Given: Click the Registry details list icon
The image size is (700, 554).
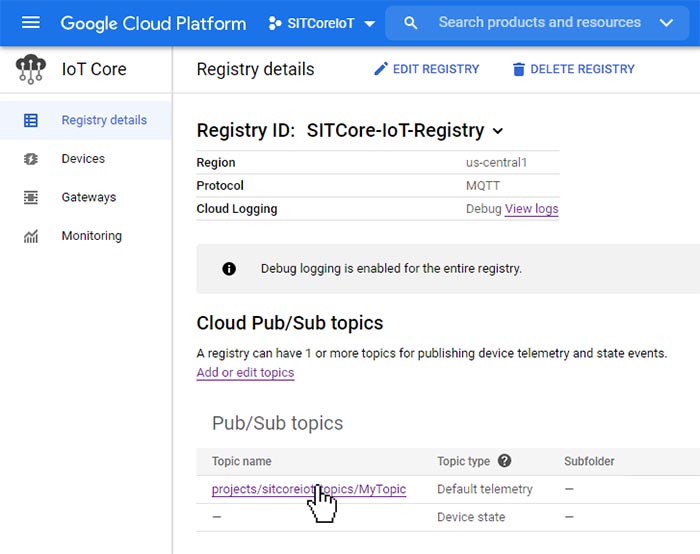Looking at the screenshot, I should (31, 120).
